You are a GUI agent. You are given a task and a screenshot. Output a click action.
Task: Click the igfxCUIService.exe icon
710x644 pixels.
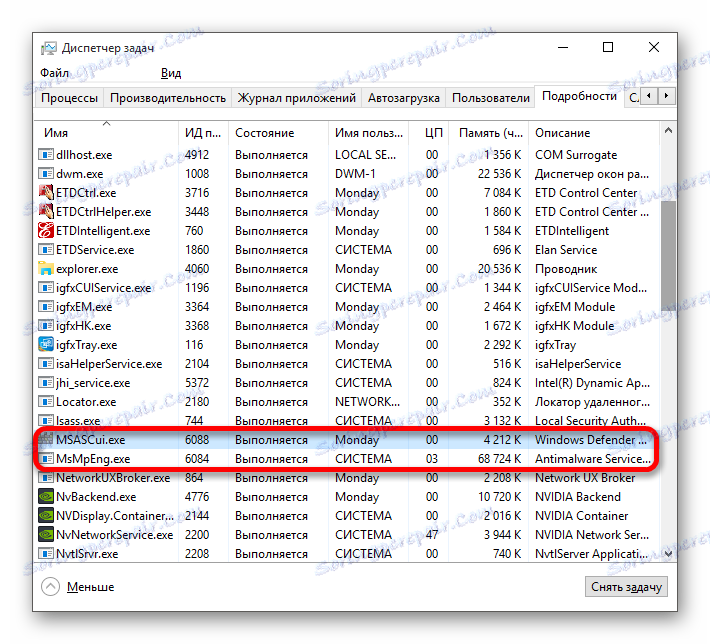(46, 288)
